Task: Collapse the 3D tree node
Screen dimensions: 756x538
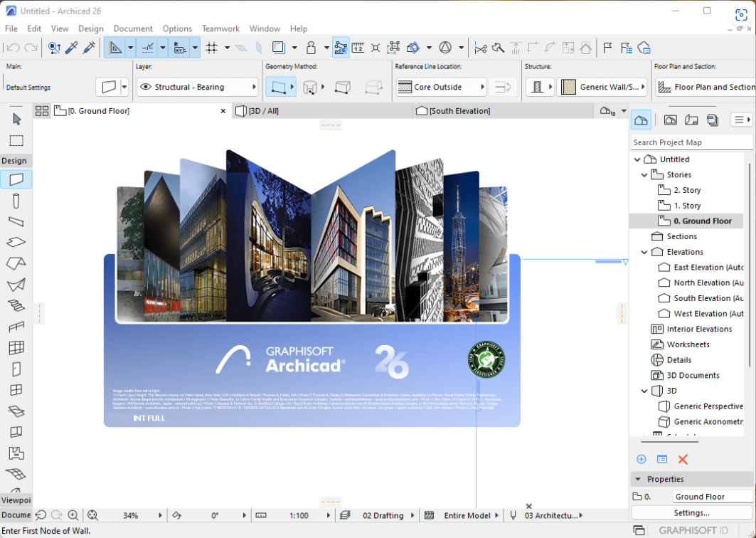Action: pos(644,391)
